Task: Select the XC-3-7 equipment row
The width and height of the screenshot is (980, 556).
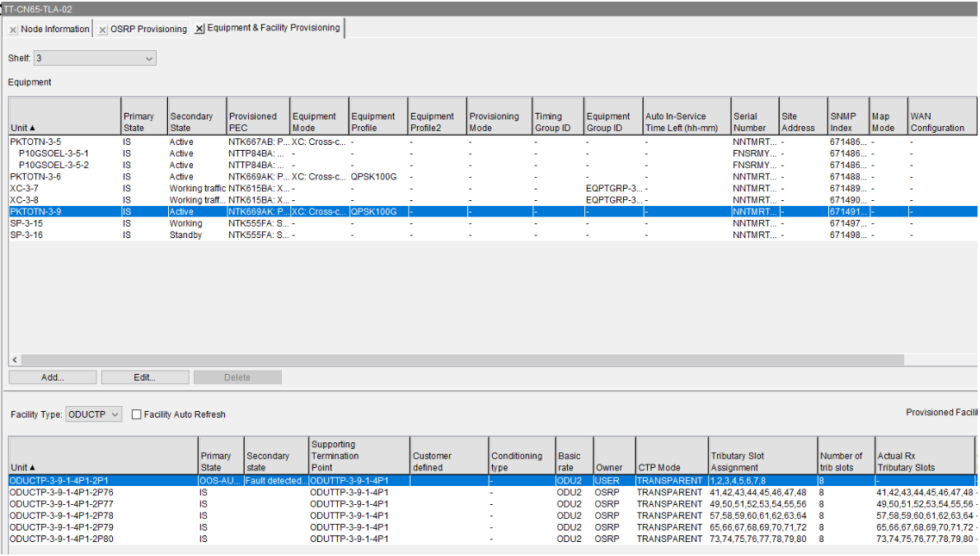Action: point(493,189)
